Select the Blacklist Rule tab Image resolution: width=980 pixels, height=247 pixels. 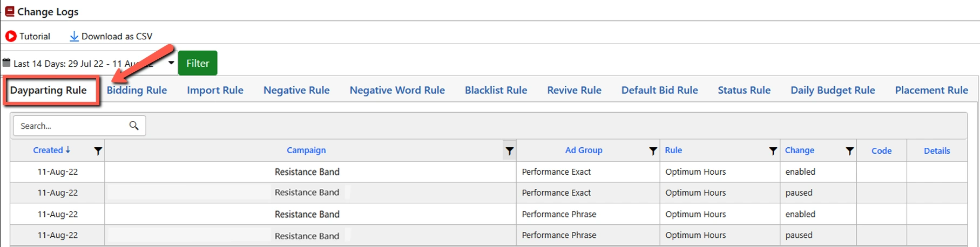click(496, 90)
